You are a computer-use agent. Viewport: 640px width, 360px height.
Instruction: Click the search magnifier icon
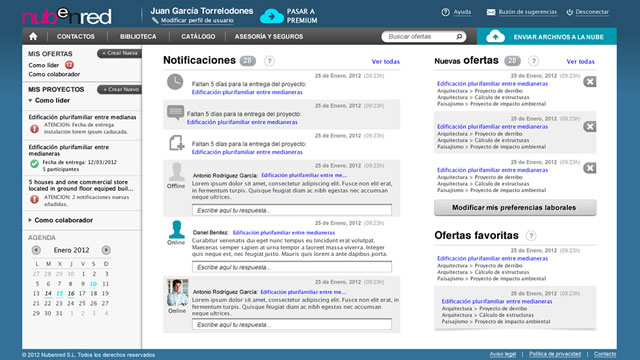459,36
